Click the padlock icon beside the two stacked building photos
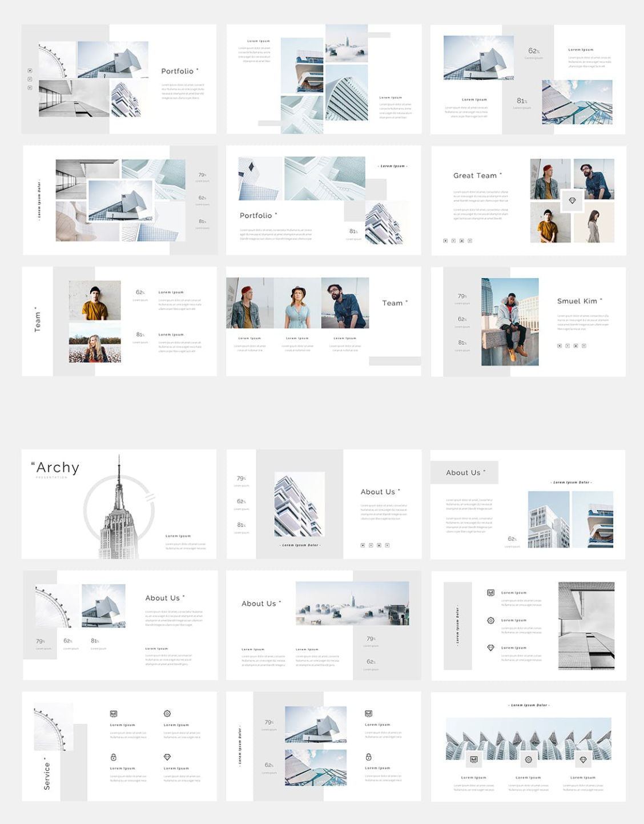 coord(369,757)
